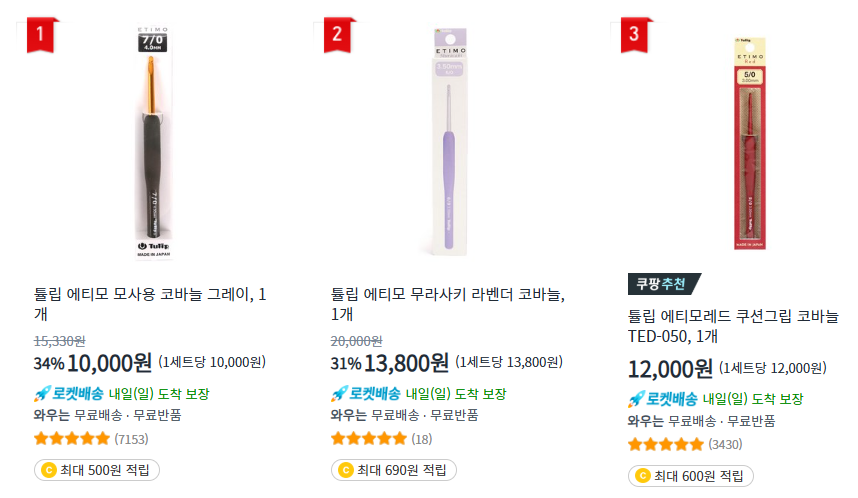This screenshot has width=858, height=498.
Task: Click the rank 1 red ribbon badge
Action: click(x=40, y=35)
